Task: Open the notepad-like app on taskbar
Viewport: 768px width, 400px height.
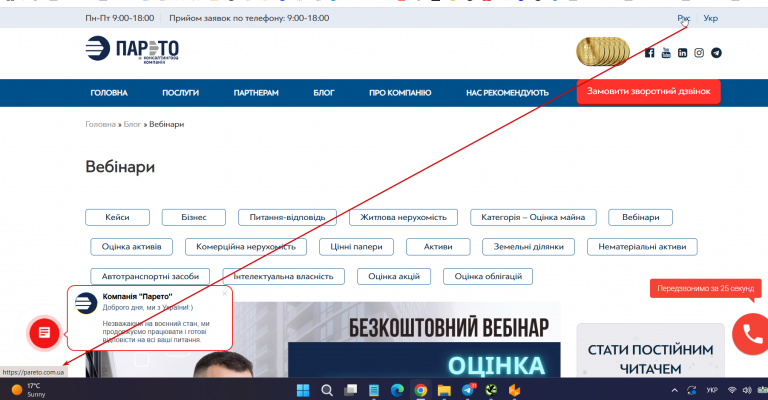Action: pos(374,390)
